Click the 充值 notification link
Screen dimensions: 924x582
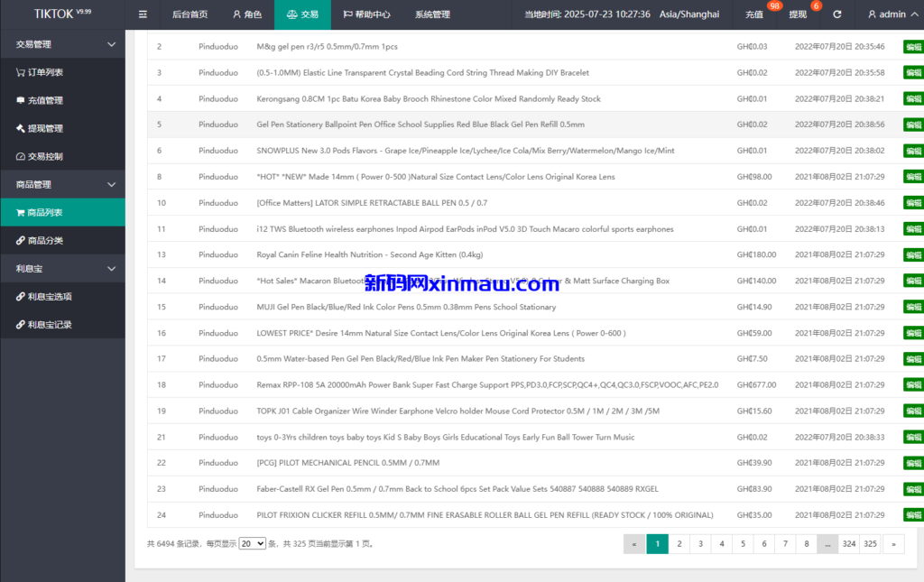click(x=754, y=14)
